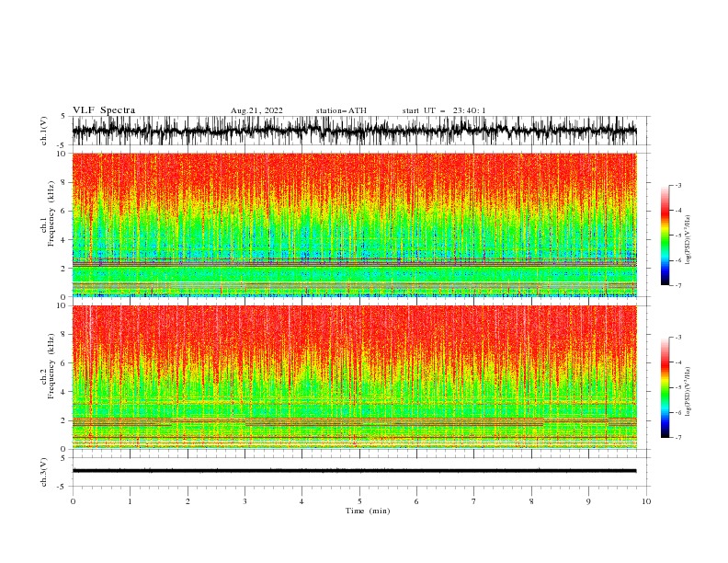Click the "9" minute tick on the time axis
This screenshot has height=563, width=728.
588,501
